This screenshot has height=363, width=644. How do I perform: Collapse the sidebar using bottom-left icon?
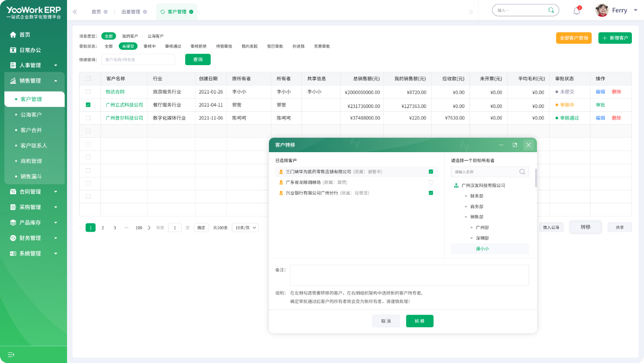tap(11, 355)
